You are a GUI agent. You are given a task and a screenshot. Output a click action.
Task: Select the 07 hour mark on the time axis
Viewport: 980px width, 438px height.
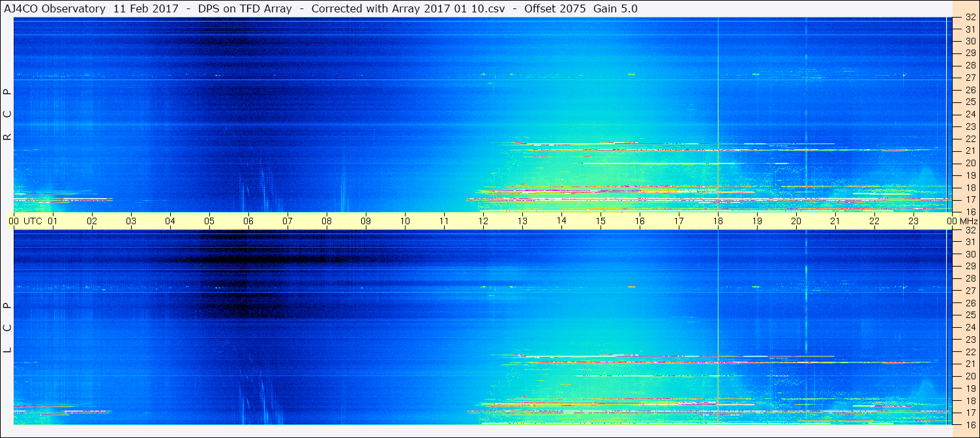pyautogui.click(x=288, y=222)
